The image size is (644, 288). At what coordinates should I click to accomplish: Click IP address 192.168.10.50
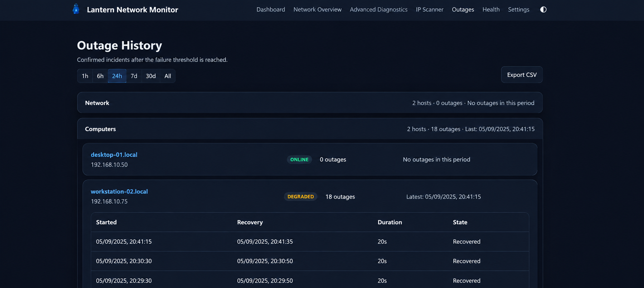pos(109,165)
